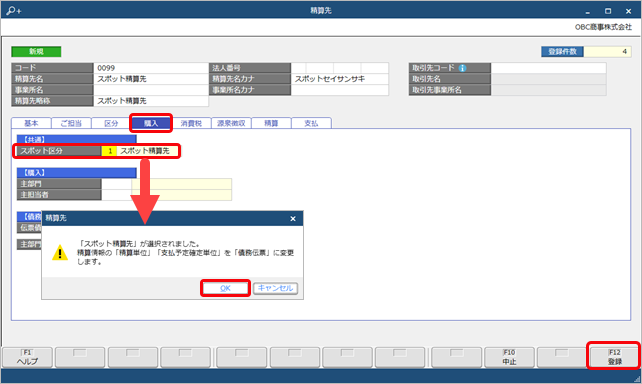Screen dimensions: 642x384
Task: Click the 主部門 code field under 購入
Action: (x=116, y=184)
